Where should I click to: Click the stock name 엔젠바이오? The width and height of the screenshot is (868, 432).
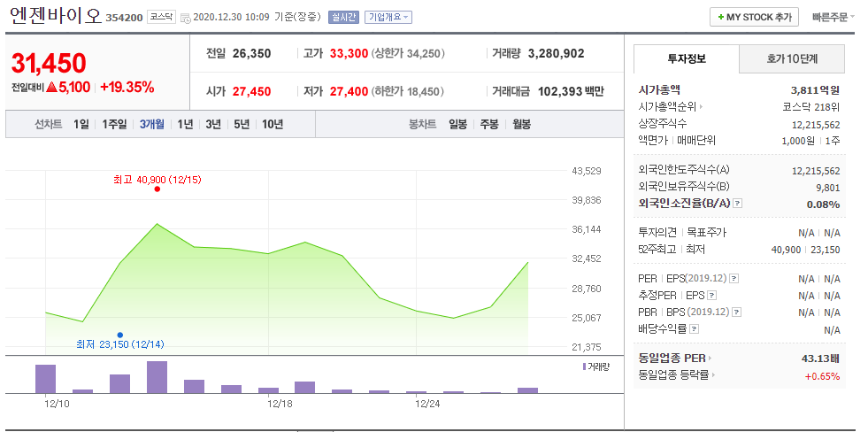(x=56, y=16)
